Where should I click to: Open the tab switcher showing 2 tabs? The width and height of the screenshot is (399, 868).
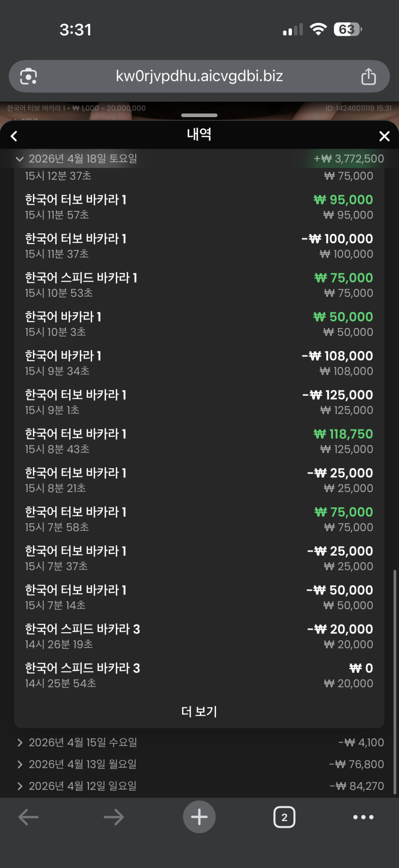[x=284, y=817]
